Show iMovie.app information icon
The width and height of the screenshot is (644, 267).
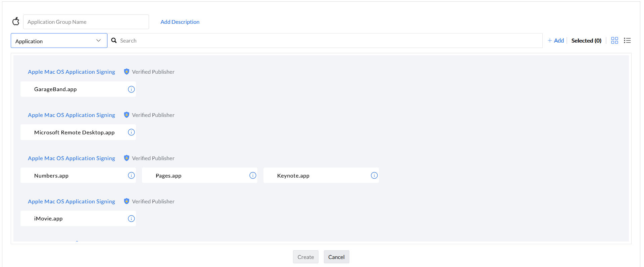pyautogui.click(x=131, y=219)
